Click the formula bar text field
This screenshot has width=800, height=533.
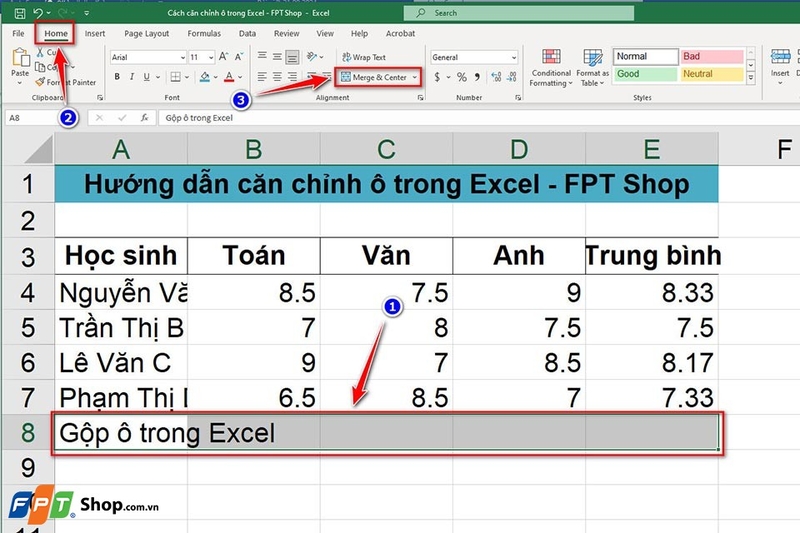(x=480, y=118)
